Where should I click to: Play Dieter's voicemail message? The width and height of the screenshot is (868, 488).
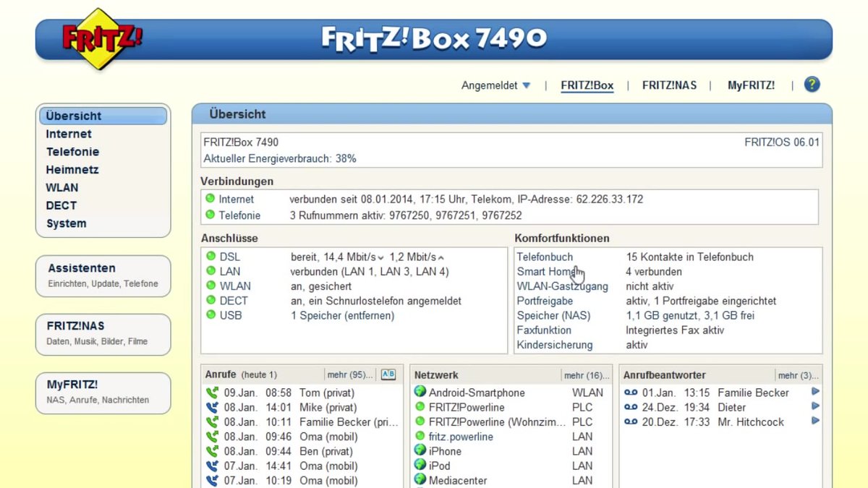816,406
